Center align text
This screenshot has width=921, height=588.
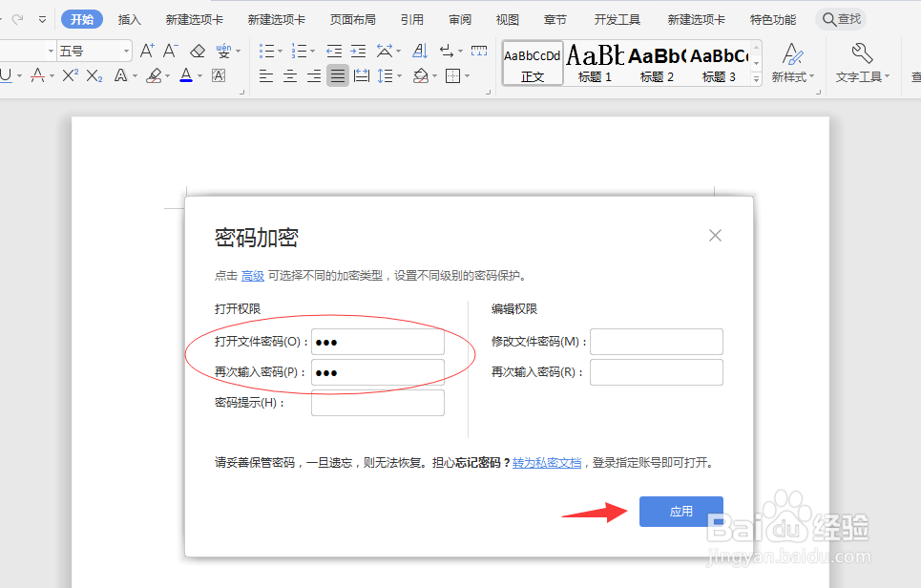click(290, 75)
